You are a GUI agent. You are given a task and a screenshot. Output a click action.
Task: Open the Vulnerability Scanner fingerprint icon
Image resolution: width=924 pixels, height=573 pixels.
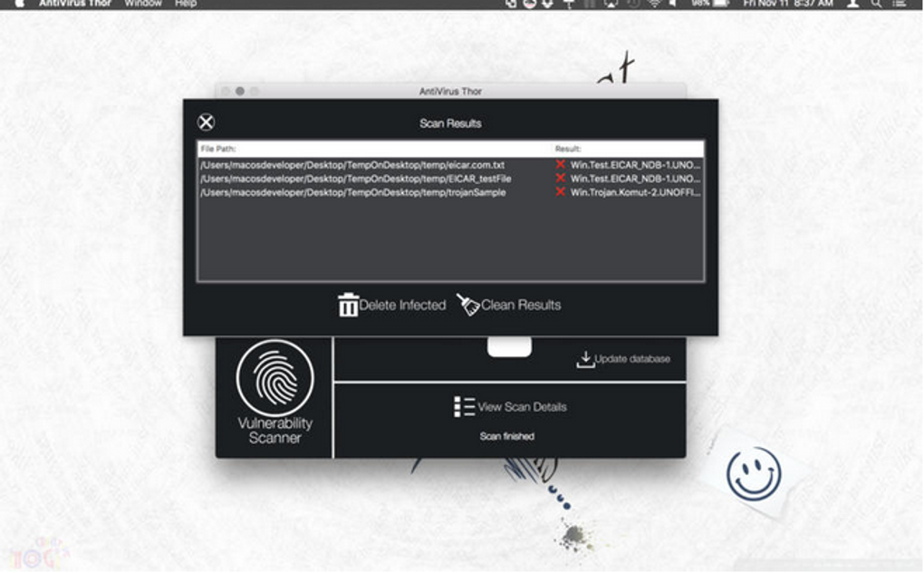tap(275, 378)
